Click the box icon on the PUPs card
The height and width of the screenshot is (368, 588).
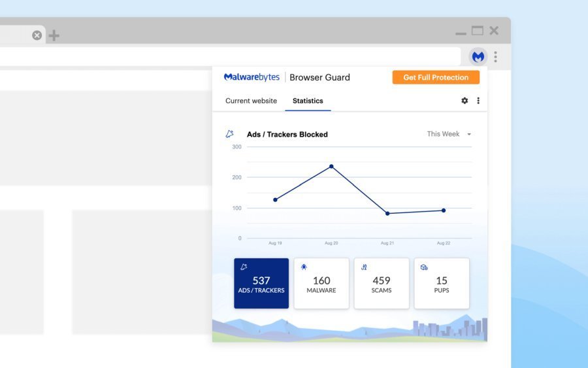tap(424, 267)
